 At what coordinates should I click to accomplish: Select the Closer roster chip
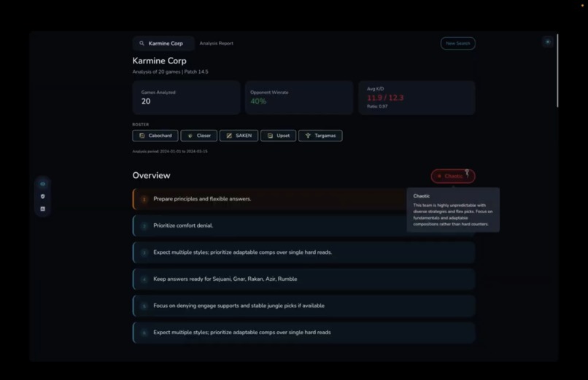click(198, 136)
